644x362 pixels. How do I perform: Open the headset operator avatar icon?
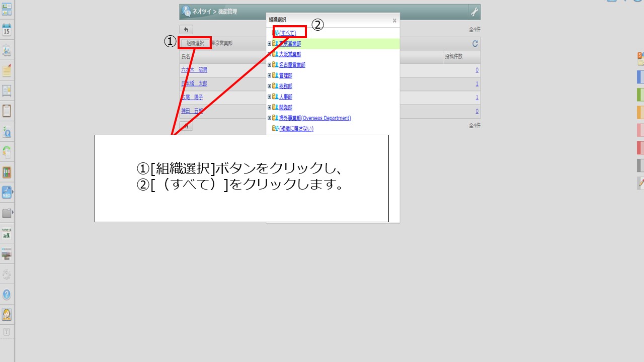[7, 315]
